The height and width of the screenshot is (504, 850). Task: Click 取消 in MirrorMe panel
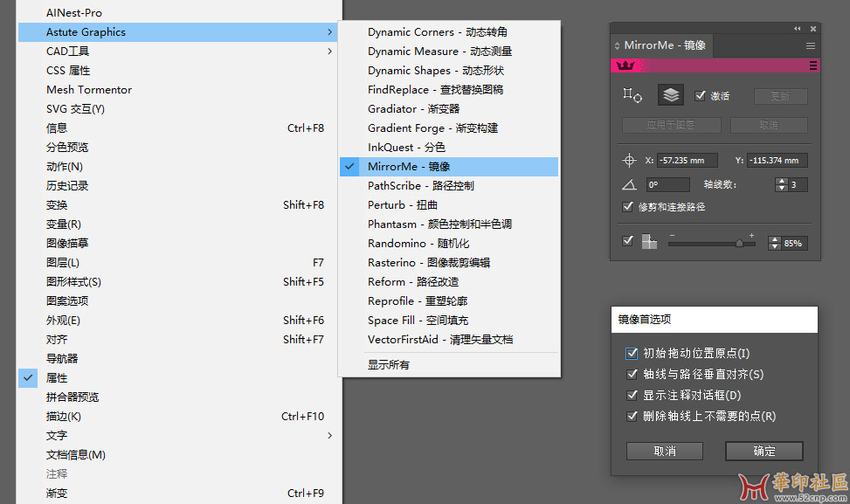click(x=769, y=125)
